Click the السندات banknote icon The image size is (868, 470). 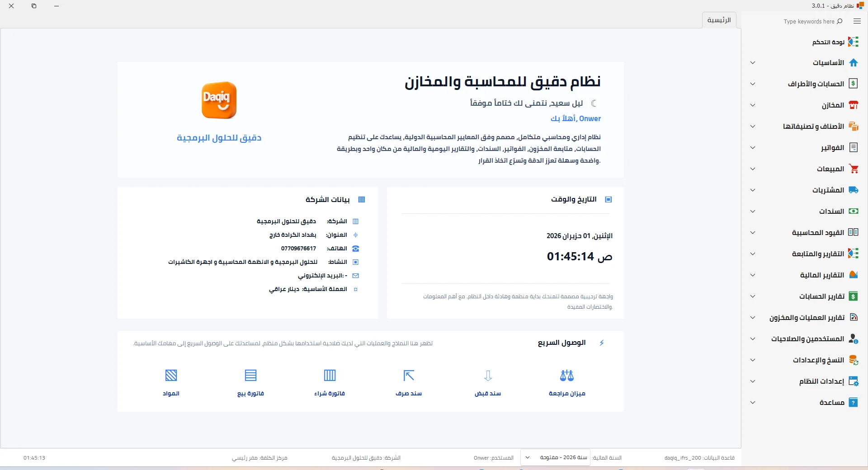(853, 211)
